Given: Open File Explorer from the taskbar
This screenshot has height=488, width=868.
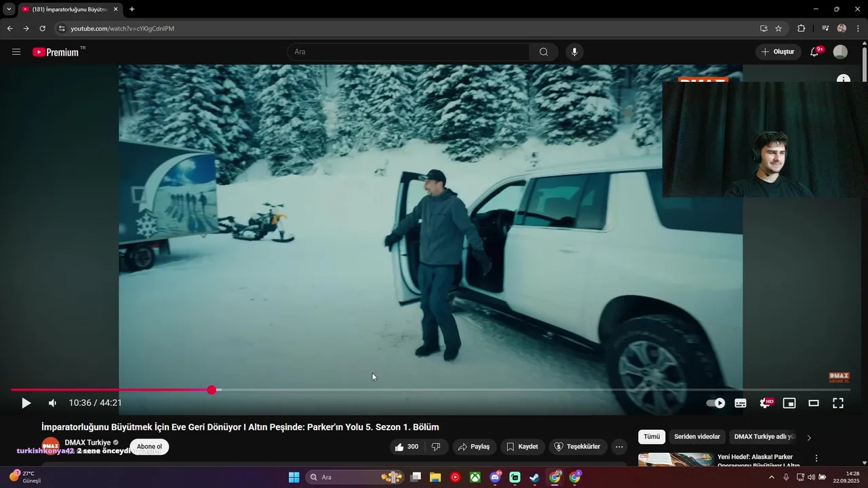Looking at the screenshot, I should (x=435, y=477).
